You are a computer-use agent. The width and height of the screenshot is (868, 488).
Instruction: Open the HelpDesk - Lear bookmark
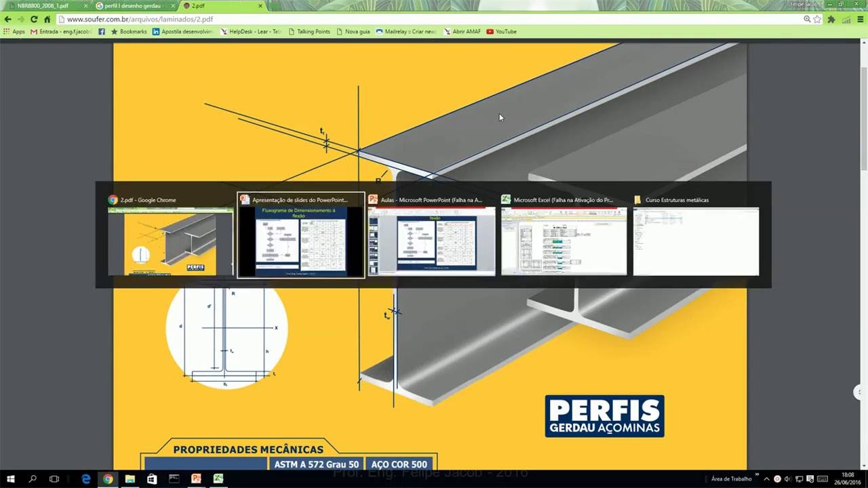(x=251, y=31)
